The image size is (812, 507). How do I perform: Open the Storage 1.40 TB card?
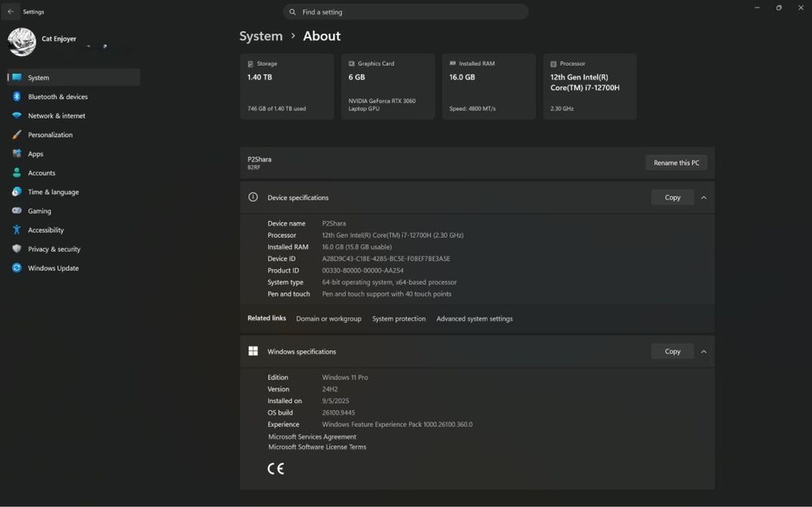(287, 87)
